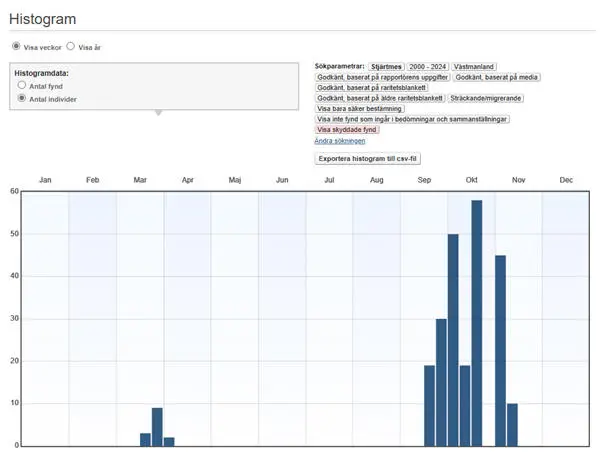The image size is (603, 452).
Task: Click the tallest histogram bar in October
Action: [x=477, y=322]
